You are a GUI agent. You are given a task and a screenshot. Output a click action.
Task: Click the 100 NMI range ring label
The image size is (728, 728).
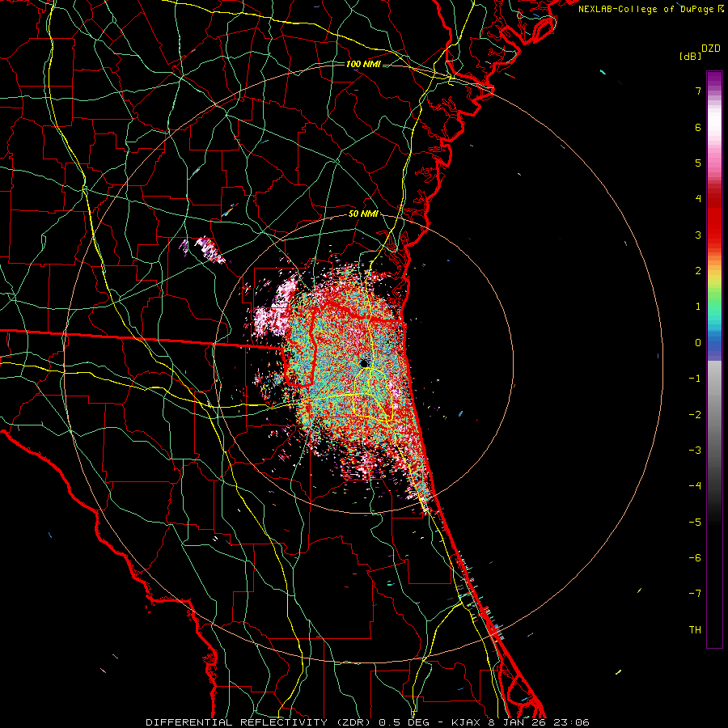pyautogui.click(x=363, y=64)
